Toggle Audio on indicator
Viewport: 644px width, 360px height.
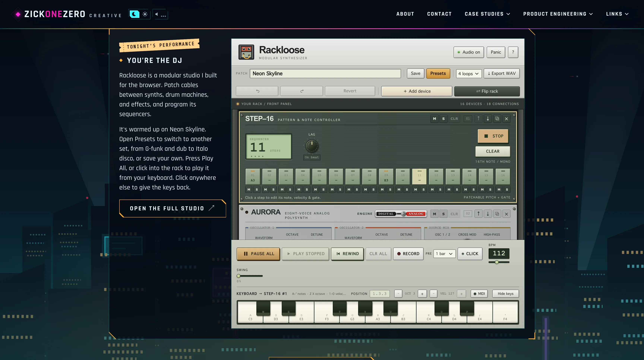[468, 52]
